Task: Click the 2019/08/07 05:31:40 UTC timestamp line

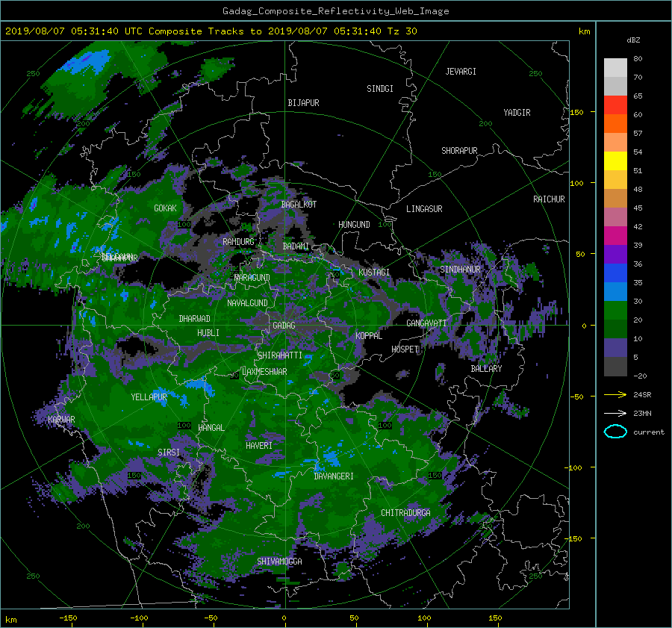Action: click(x=211, y=31)
